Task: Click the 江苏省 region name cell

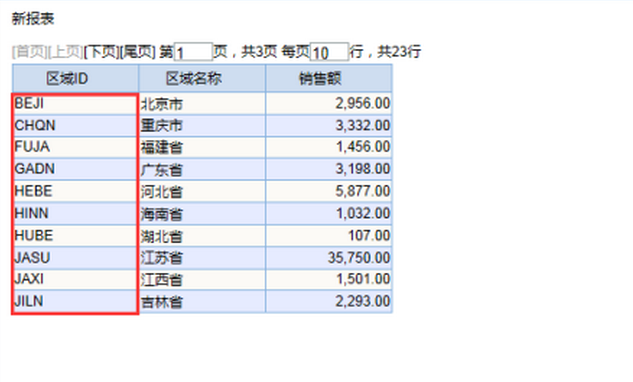Action: 202,258
